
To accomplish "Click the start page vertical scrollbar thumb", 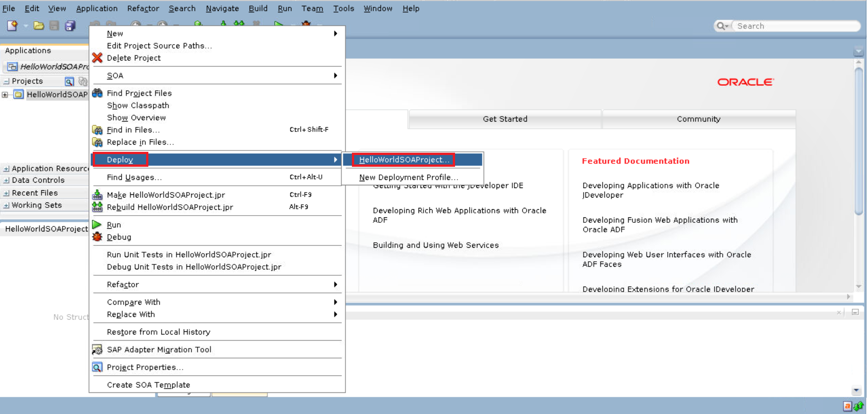I will pyautogui.click(x=859, y=141).
